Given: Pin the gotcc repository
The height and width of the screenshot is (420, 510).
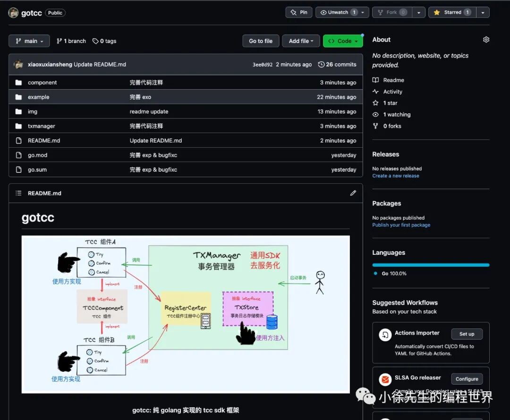Looking at the screenshot, I should (298, 12).
